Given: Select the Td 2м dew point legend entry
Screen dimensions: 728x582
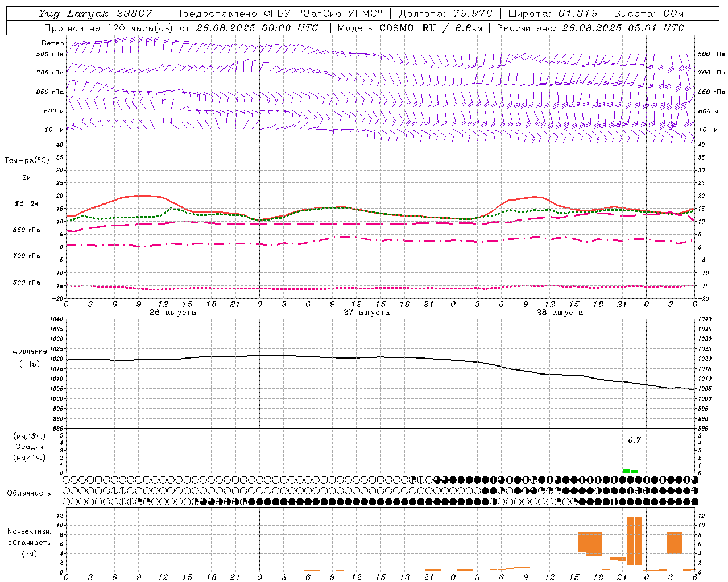Looking at the screenshot, I should [x=27, y=203].
